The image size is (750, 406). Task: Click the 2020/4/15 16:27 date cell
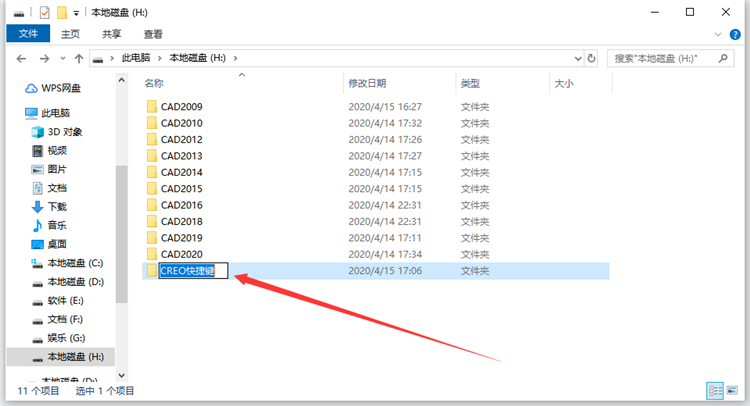[x=385, y=107]
